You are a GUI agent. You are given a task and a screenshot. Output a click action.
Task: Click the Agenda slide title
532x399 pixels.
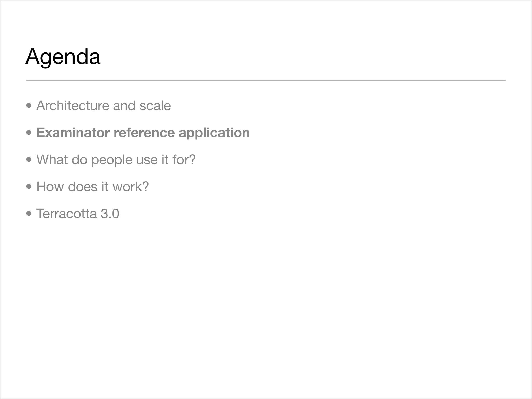(63, 57)
